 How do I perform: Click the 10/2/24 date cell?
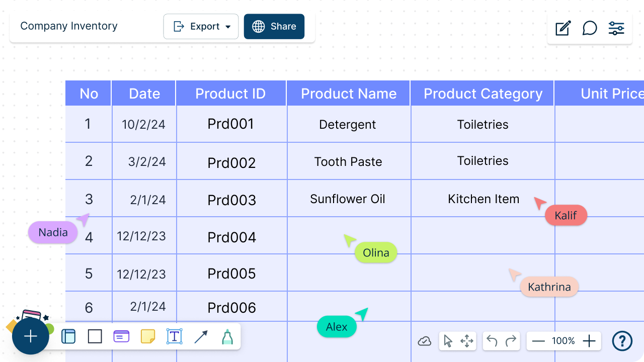point(144,124)
